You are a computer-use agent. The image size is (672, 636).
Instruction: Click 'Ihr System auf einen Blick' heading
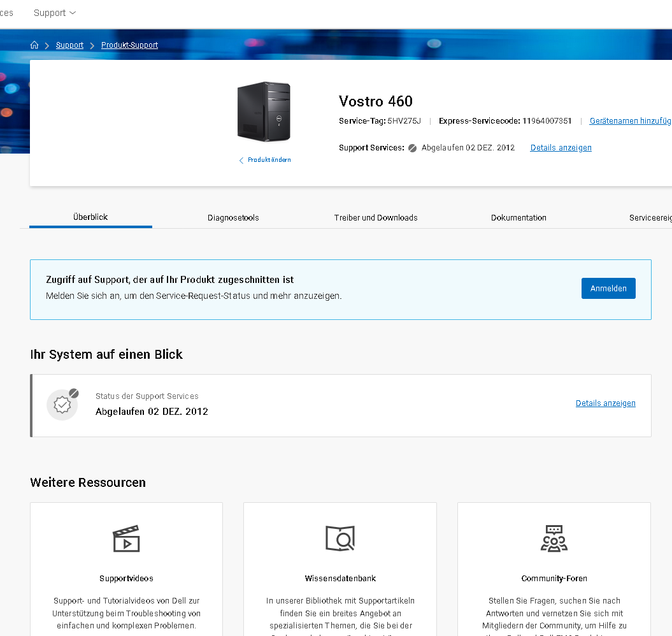point(106,354)
